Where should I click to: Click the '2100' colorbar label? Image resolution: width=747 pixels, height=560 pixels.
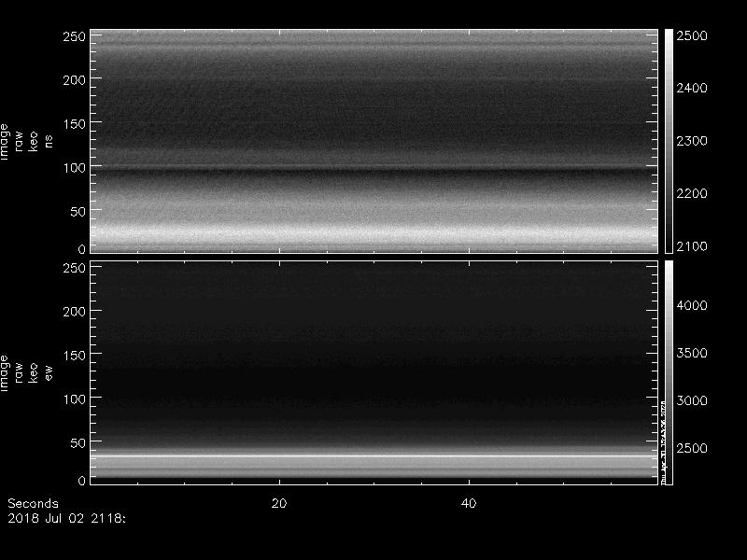tap(692, 246)
